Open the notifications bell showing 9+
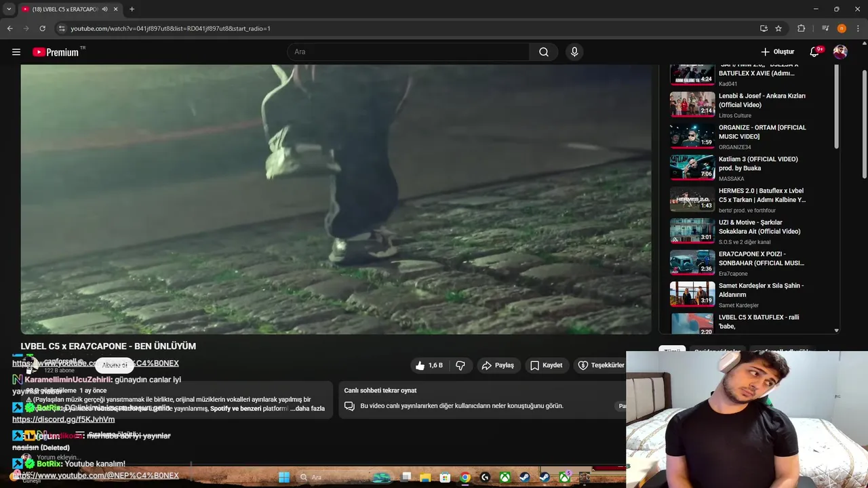The image size is (868, 488). (x=815, y=52)
